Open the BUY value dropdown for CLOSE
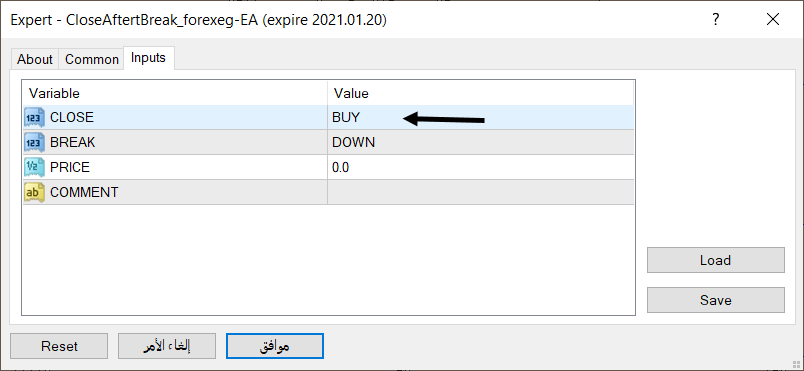This screenshot has width=804, height=371. pyautogui.click(x=480, y=117)
